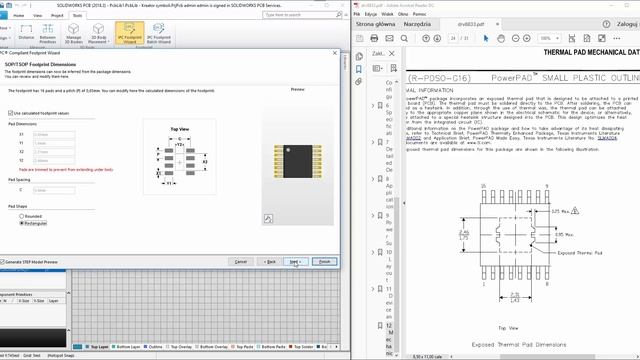Open the Widok menu in Acrobat
640x360 pixels.
tap(387, 14)
